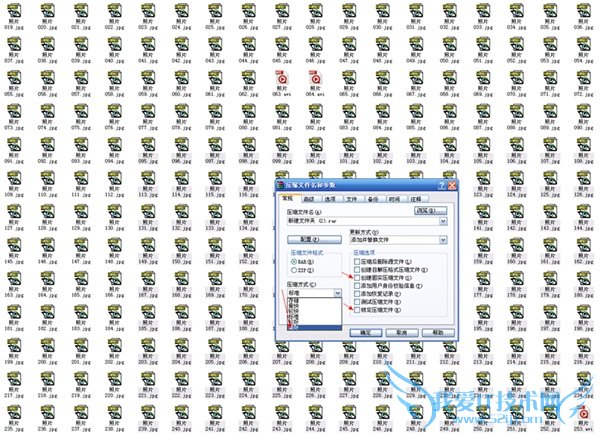Enable 压缩后删除源文件 option
This screenshot has height=434, width=600.
(383, 262)
